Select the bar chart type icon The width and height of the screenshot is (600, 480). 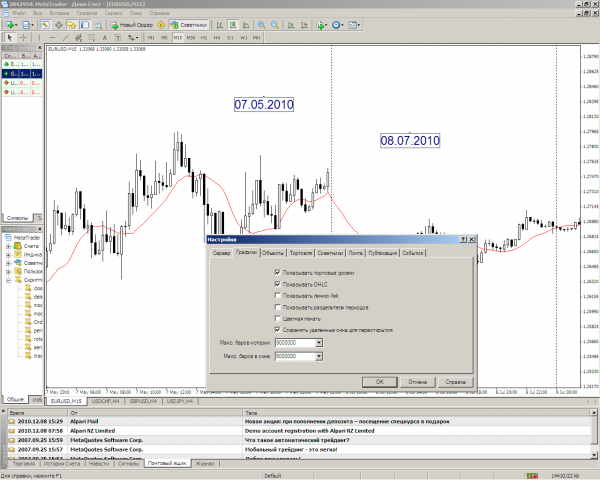coord(220,25)
